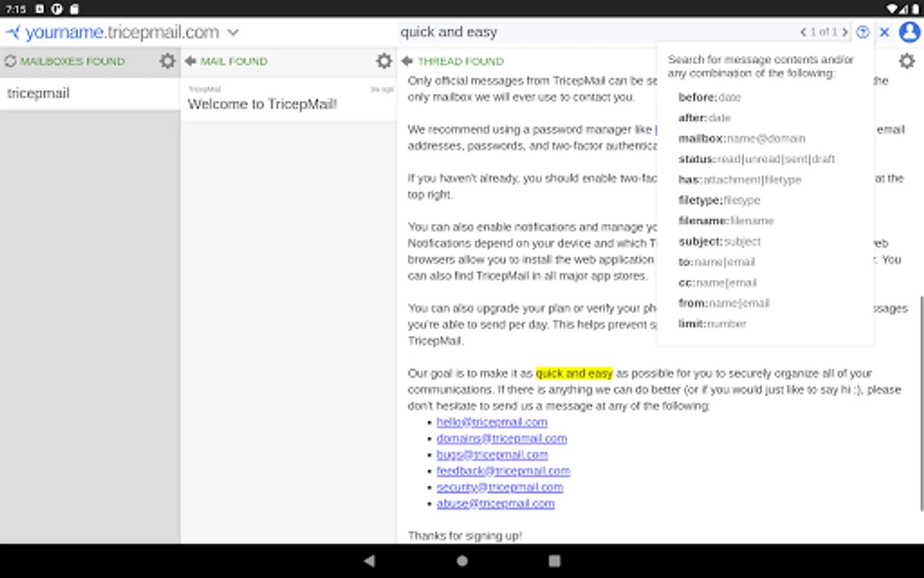
Task: Select the has:attachment search option
Action: 740,180
